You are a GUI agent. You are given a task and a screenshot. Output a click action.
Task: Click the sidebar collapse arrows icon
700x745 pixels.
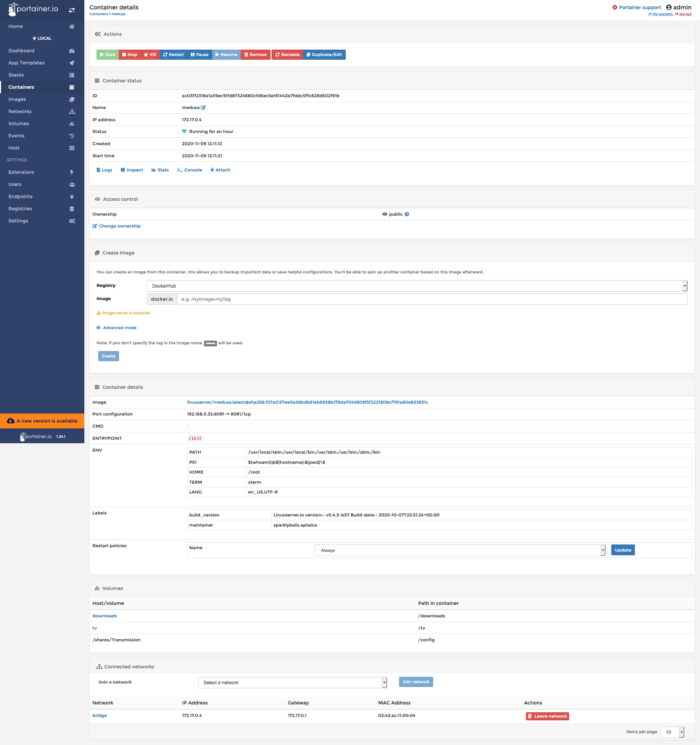(72, 10)
